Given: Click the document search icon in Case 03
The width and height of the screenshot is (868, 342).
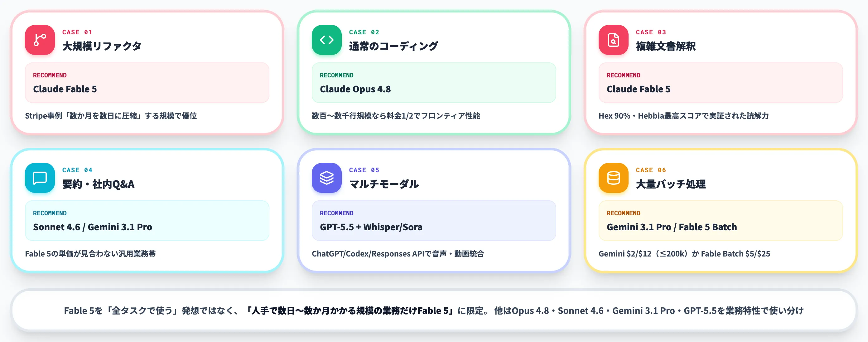Looking at the screenshot, I should point(613,40).
